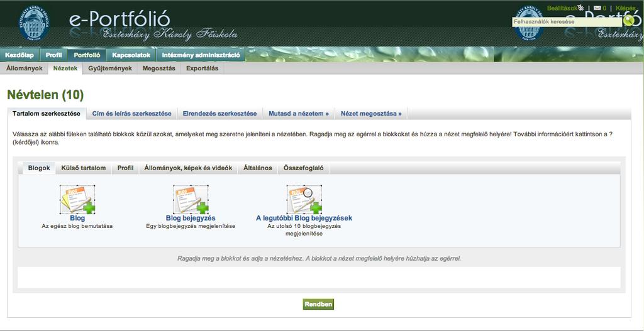Switch to the Állományok submenu tab
This screenshot has height=331, width=644.
pyautogui.click(x=25, y=68)
